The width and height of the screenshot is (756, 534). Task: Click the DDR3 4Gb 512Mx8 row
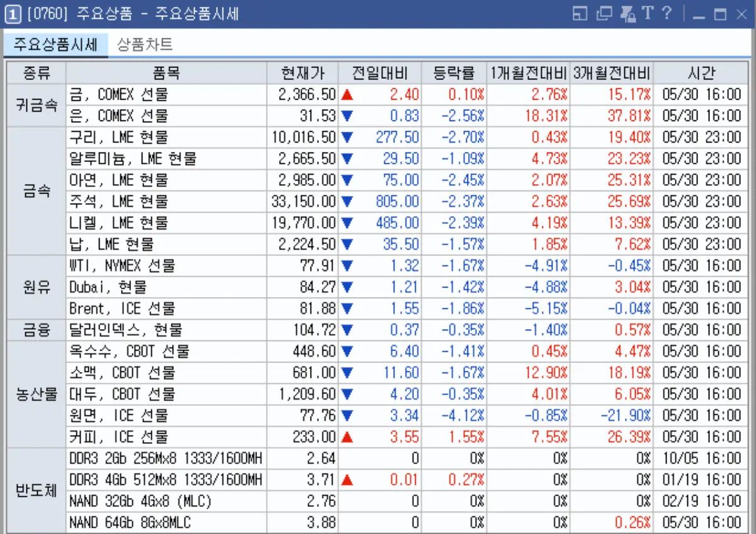point(157,479)
